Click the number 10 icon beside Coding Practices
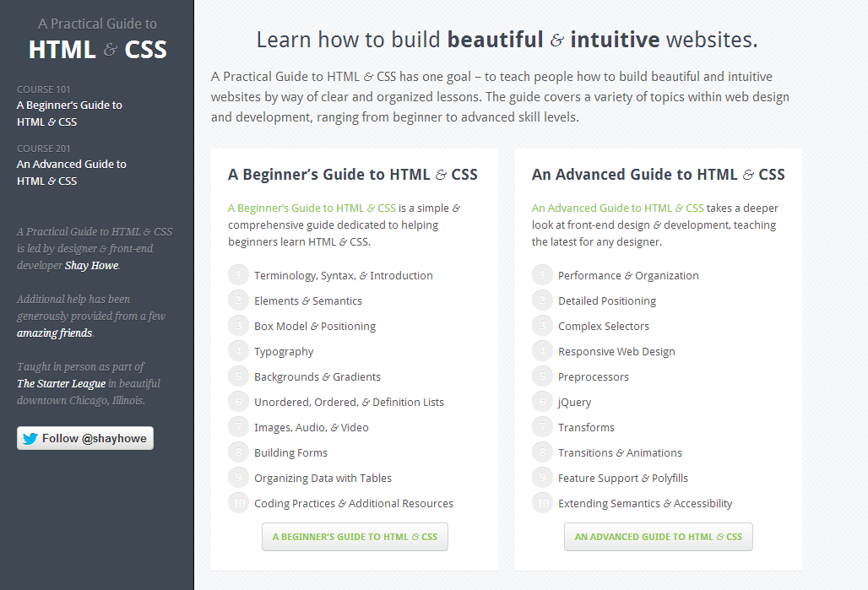 tap(237, 503)
